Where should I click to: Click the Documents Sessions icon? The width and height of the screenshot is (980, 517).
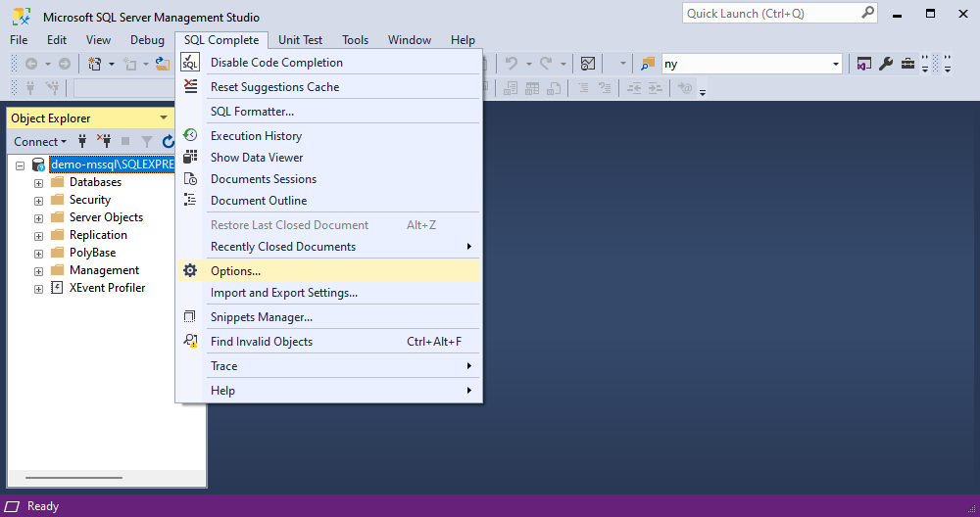(190, 178)
